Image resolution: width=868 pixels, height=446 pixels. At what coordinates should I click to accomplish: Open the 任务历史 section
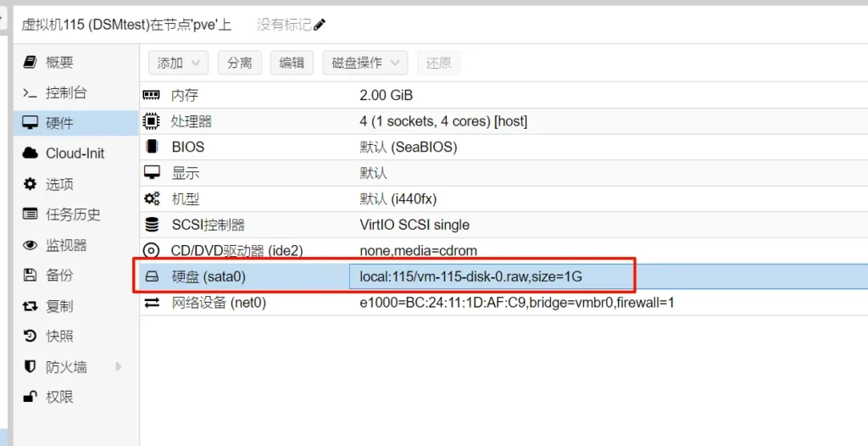pos(73,215)
